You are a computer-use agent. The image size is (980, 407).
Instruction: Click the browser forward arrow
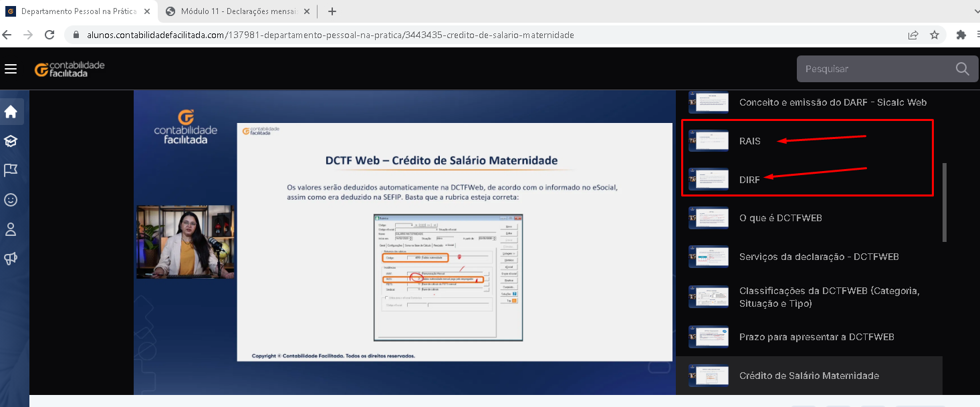tap(28, 35)
